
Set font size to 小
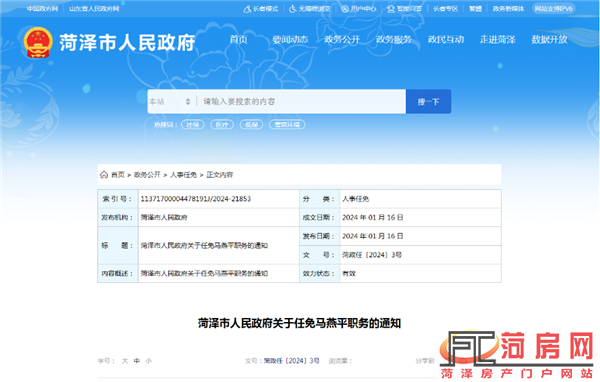click(148, 361)
